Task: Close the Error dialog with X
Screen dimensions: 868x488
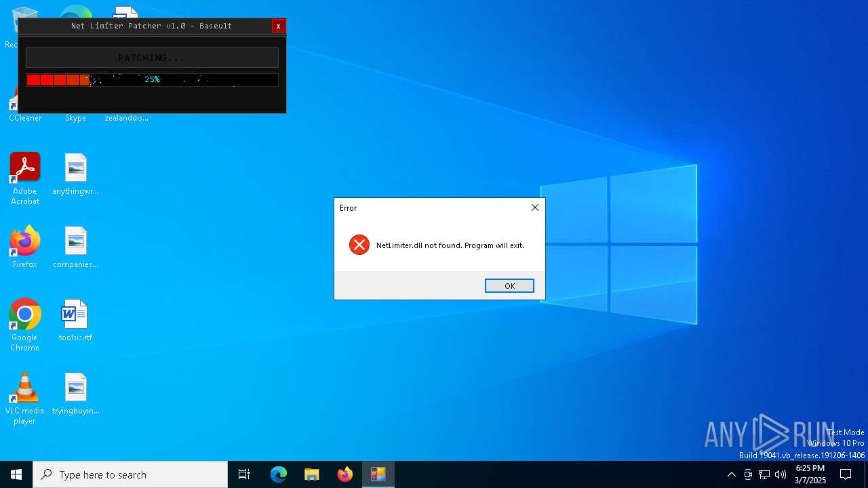Action: coord(535,207)
